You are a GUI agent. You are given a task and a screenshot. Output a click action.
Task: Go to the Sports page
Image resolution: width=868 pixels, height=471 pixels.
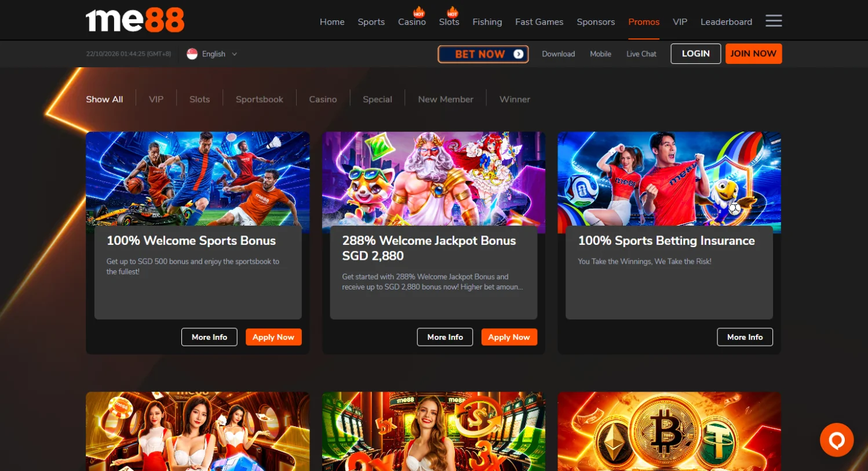pos(371,22)
